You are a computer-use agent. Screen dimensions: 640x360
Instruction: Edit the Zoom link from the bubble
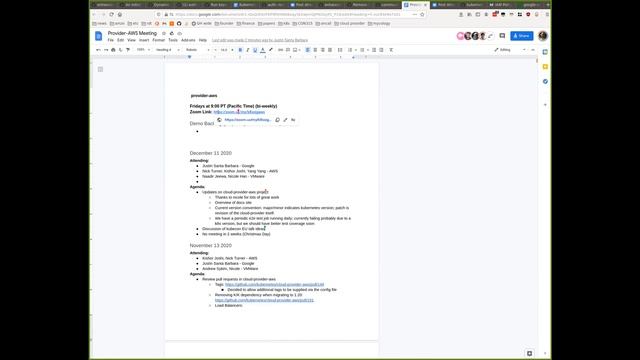(x=285, y=120)
